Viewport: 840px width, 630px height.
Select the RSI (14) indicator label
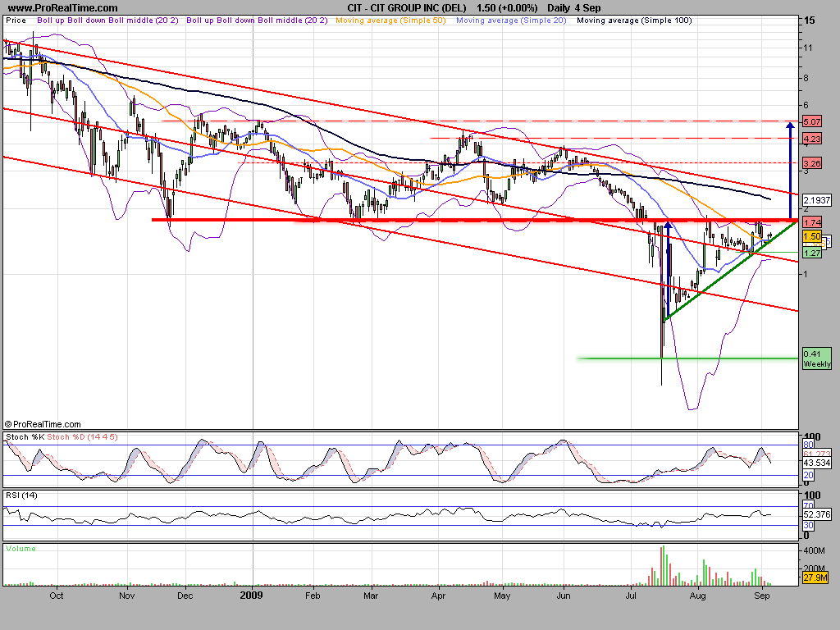tap(21, 495)
